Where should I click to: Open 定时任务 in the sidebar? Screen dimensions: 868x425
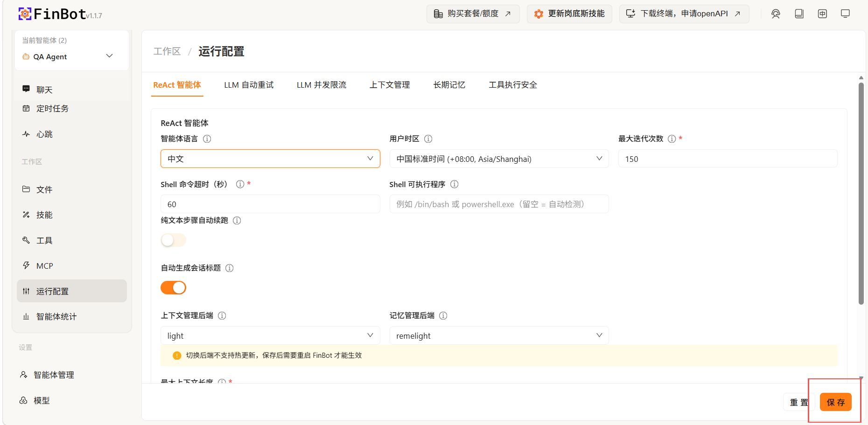72,108
